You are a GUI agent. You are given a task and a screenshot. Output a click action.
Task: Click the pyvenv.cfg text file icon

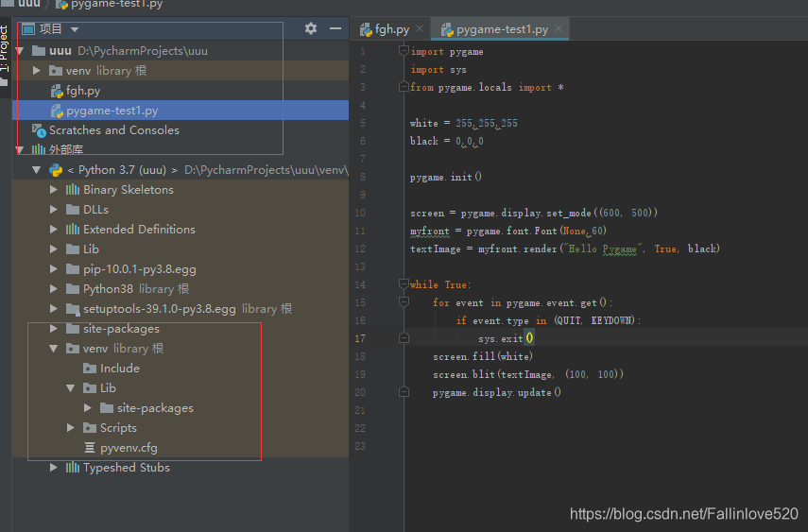pos(90,448)
